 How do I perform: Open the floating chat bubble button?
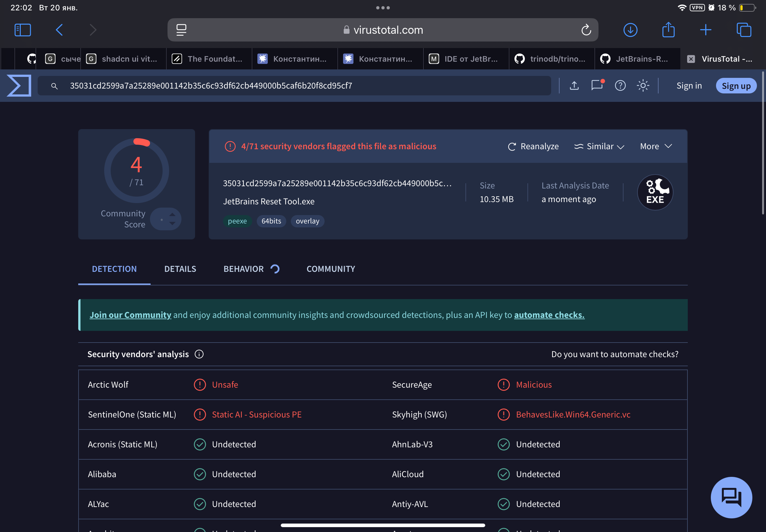tap(731, 497)
